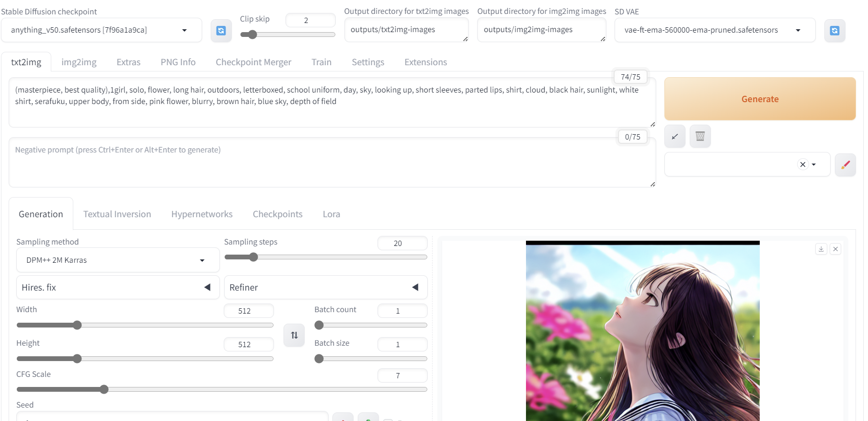Adjust the Batch count slider
This screenshot has width=868, height=421.
click(371, 325)
